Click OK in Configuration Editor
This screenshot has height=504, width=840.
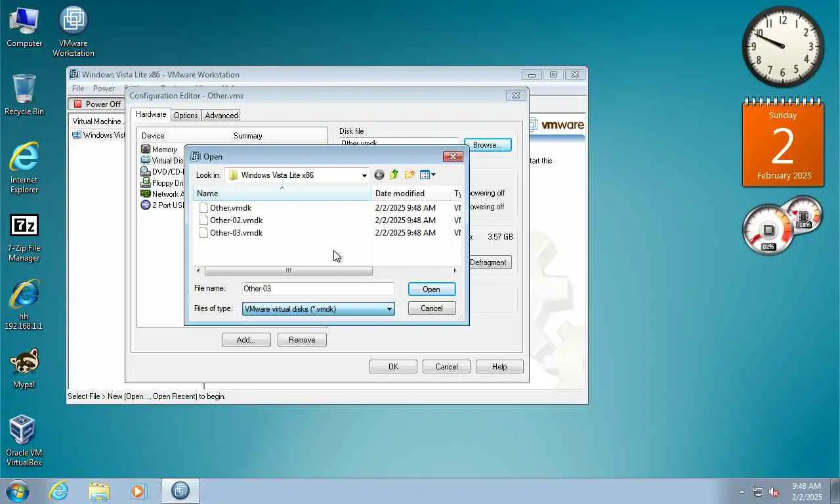(393, 367)
